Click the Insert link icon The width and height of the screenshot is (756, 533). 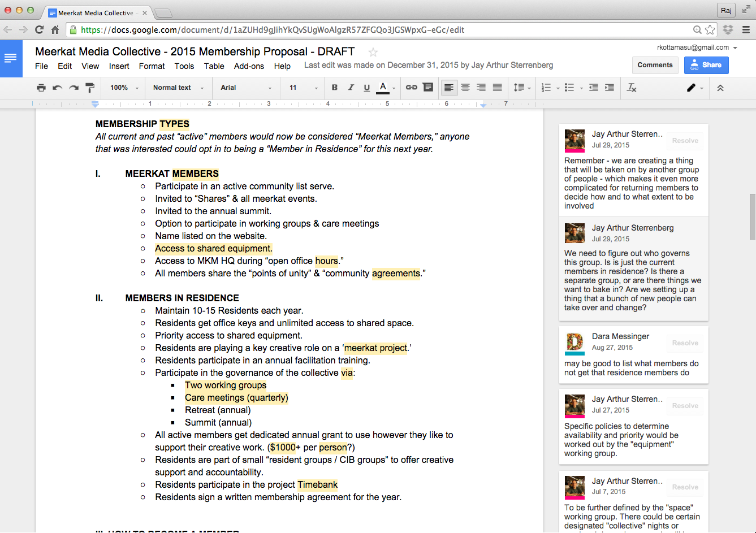(x=412, y=88)
